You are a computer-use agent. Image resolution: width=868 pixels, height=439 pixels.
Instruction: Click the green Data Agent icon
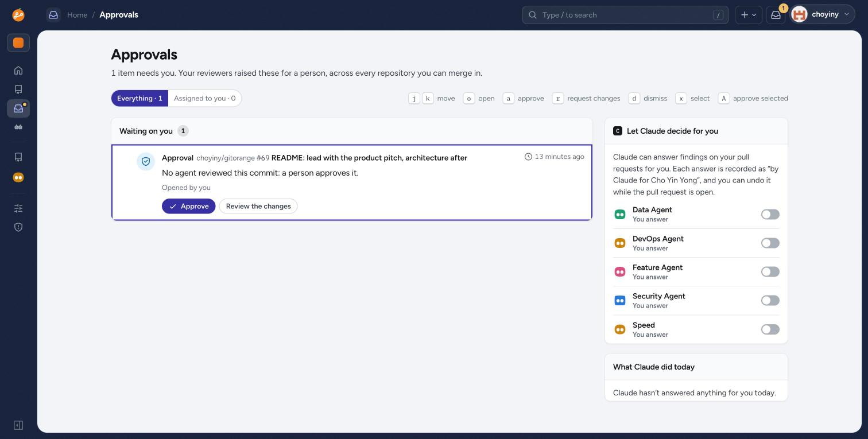click(620, 215)
